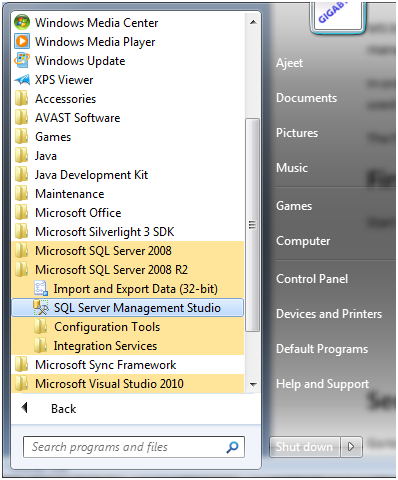Click the Games folder icon in programs list
Image resolution: width=398 pixels, height=480 pixels.
22,137
